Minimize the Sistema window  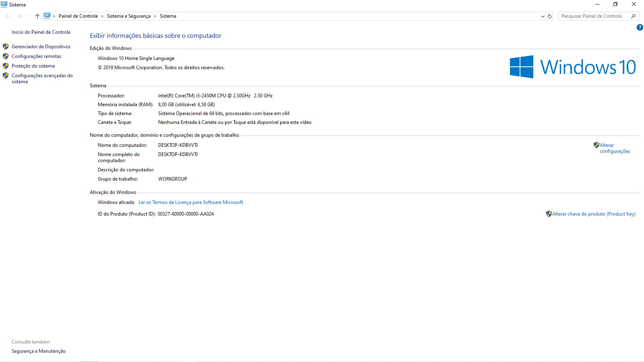(597, 4)
